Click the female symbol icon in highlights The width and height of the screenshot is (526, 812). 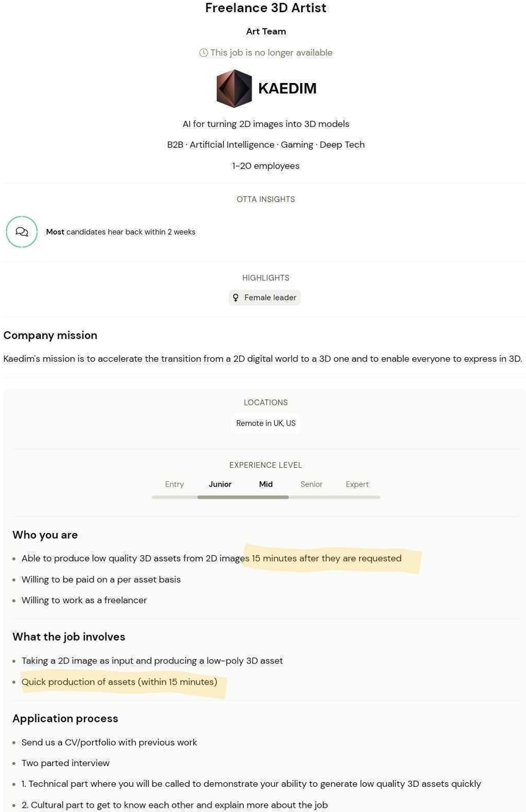click(235, 297)
